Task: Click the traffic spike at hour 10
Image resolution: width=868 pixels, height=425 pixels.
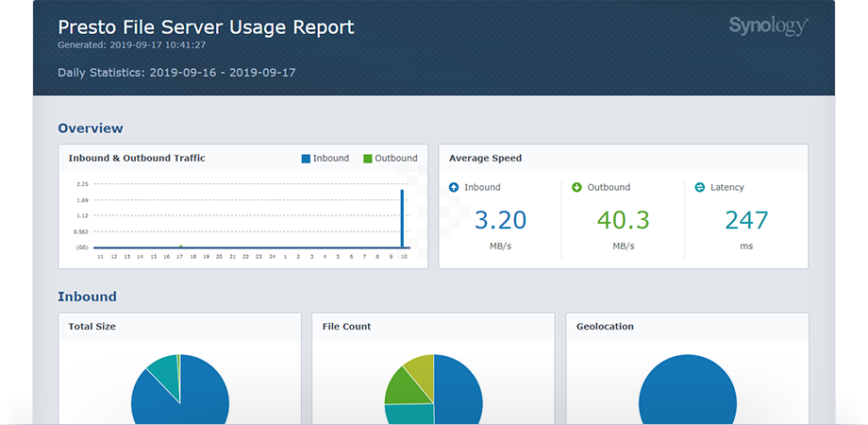Action: [404, 219]
